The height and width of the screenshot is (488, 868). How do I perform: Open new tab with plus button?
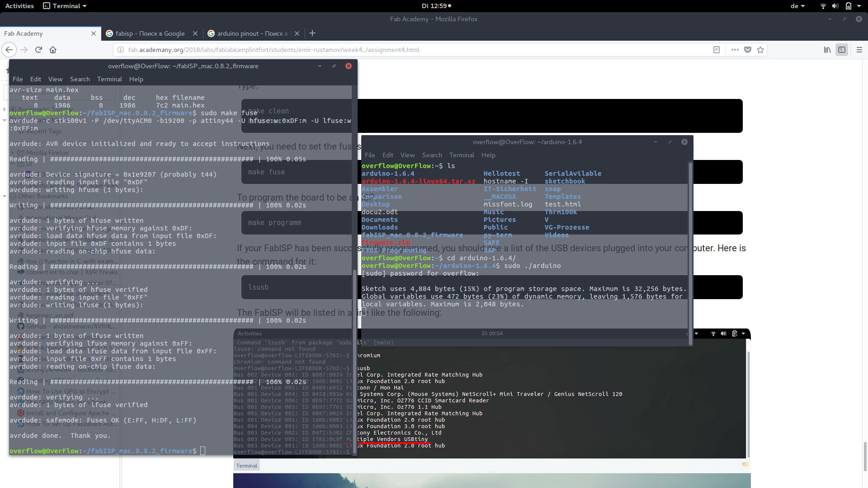pos(312,33)
